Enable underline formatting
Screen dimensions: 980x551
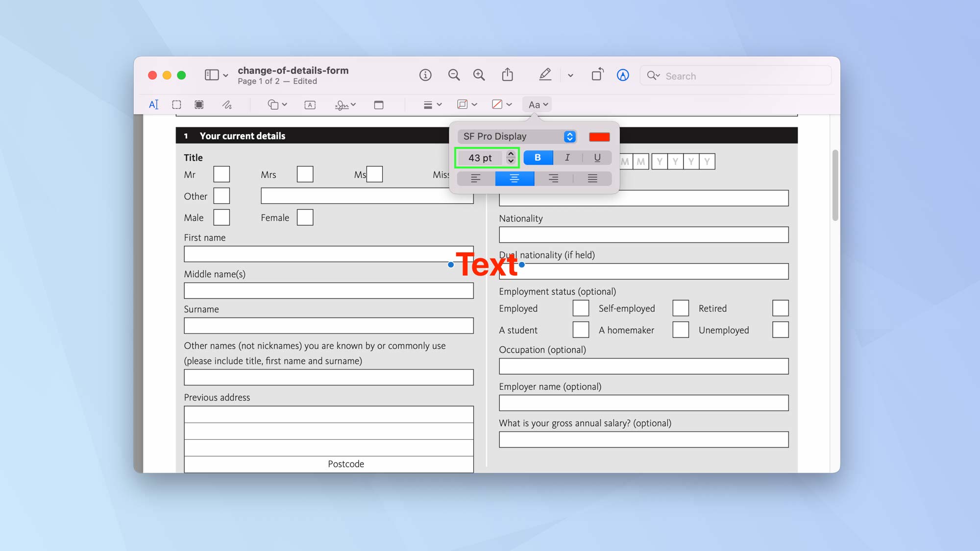tap(597, 157)
